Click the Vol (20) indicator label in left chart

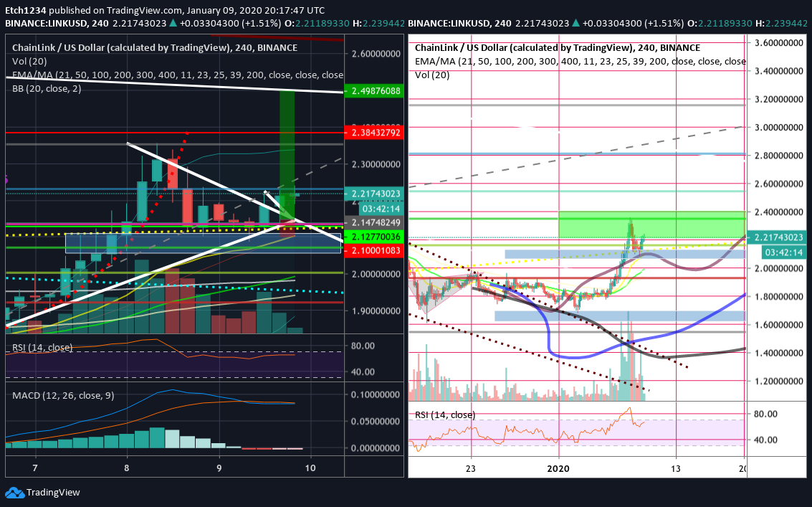tap(29, 61)
